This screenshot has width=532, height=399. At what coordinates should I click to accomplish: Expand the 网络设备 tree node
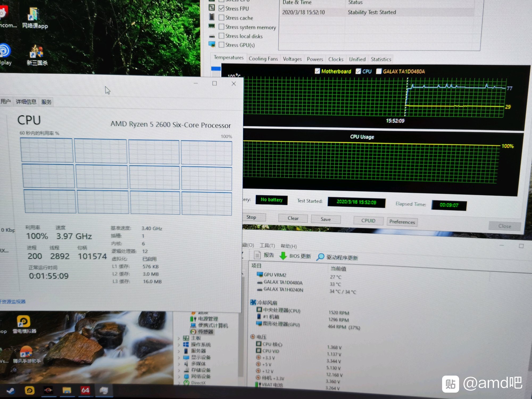pyautogui.click(x=179, y=377)
